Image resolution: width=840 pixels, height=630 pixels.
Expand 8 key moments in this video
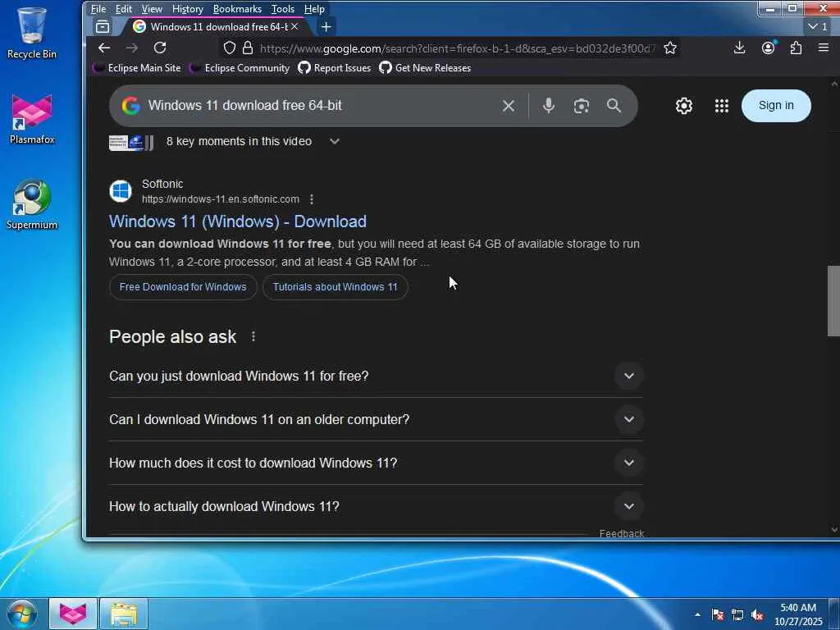pos(335,141)
